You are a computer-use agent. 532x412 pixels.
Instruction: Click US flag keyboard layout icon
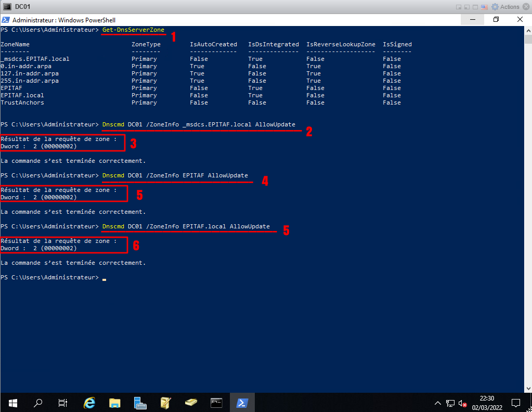[484, 7]
